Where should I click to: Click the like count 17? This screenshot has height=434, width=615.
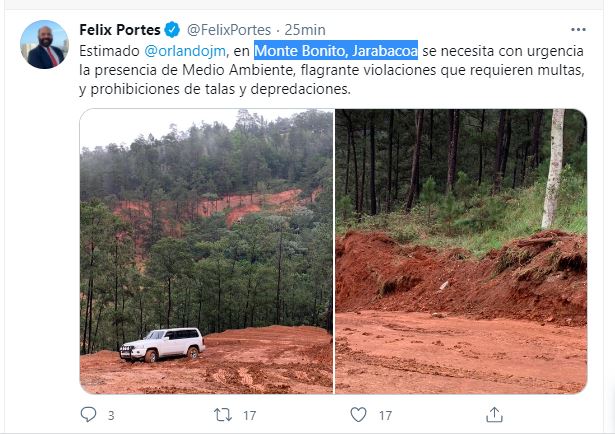[x=385, y=415]
